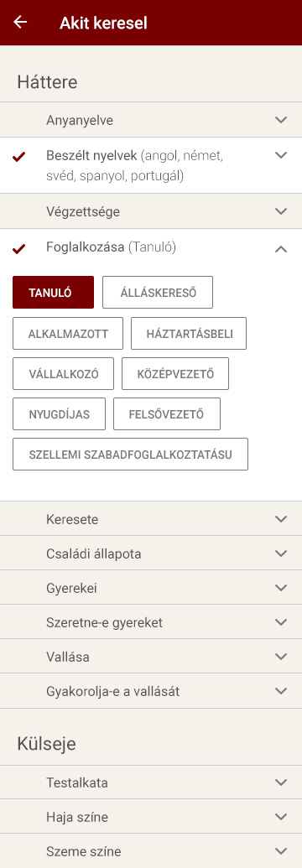302x868 pixels.
Task: Pick the KÖZÉPVEZETŐ option
Action: click(175, 374)
